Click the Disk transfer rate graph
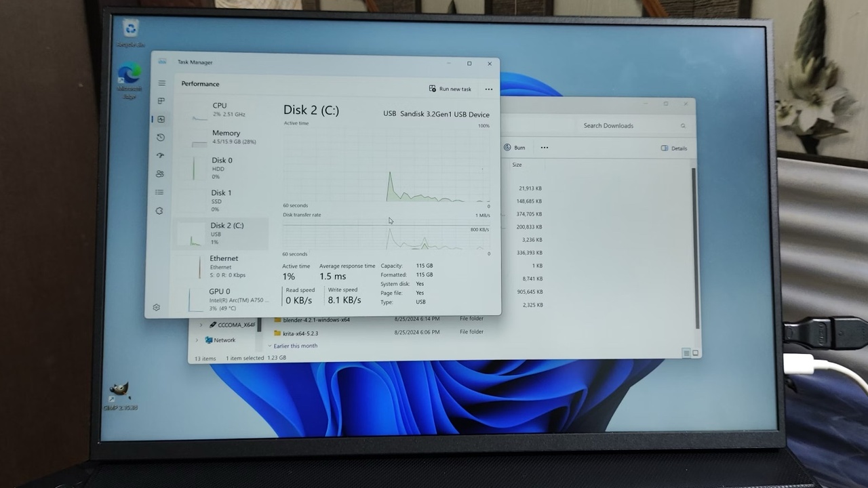The image size is (868, 488). coord(386,235)
